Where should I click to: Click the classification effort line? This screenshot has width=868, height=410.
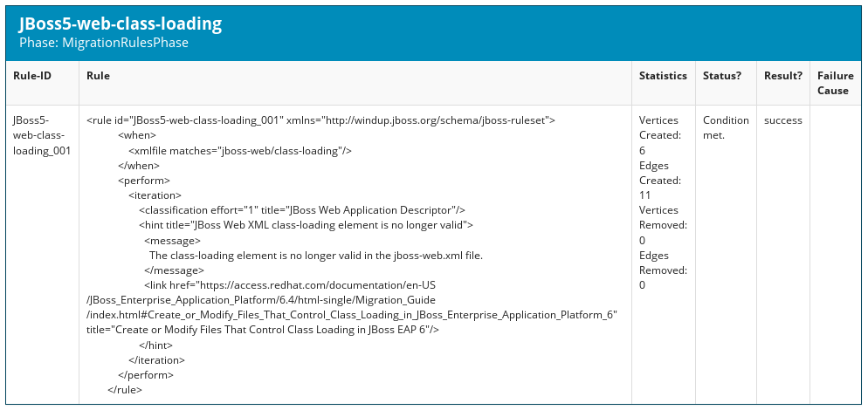tap(301, 210)
